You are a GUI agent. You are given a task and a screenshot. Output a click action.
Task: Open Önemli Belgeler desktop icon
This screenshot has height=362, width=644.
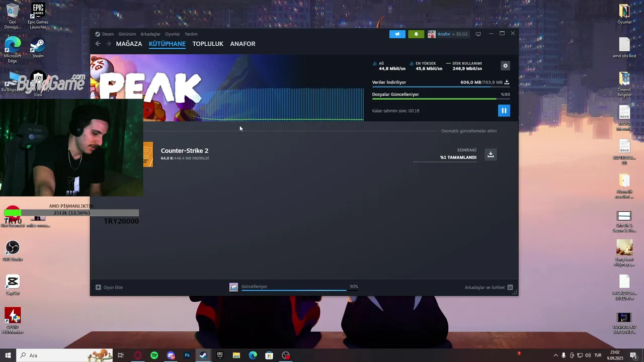pyautogui.click(x=624, y=84)
